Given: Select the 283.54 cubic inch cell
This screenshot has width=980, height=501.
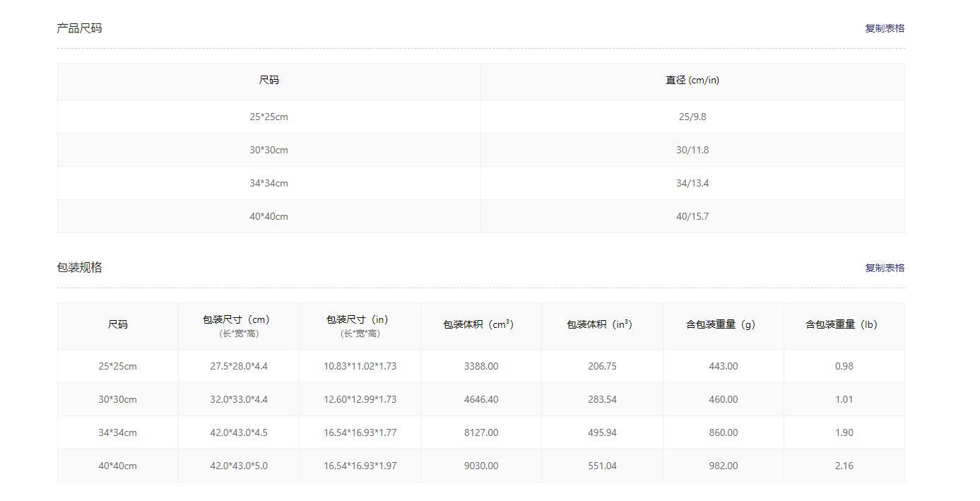Looking at the screenshot, I should [x=602, y=399].
